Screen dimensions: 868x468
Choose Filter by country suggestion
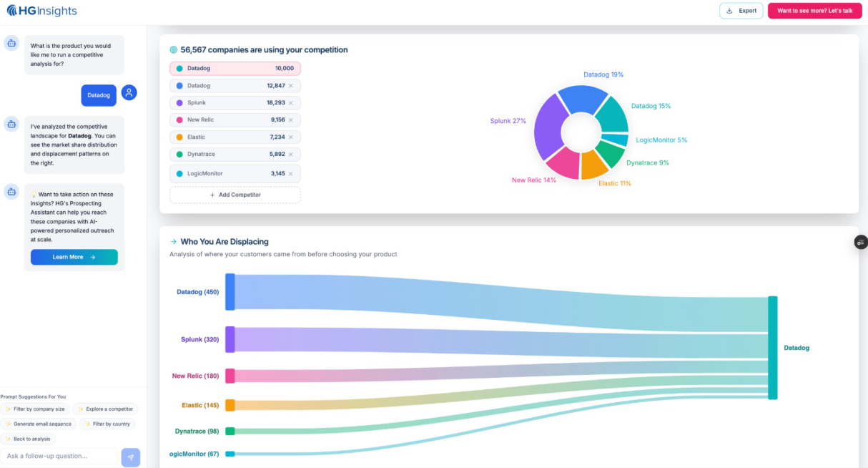click(107, 424)
